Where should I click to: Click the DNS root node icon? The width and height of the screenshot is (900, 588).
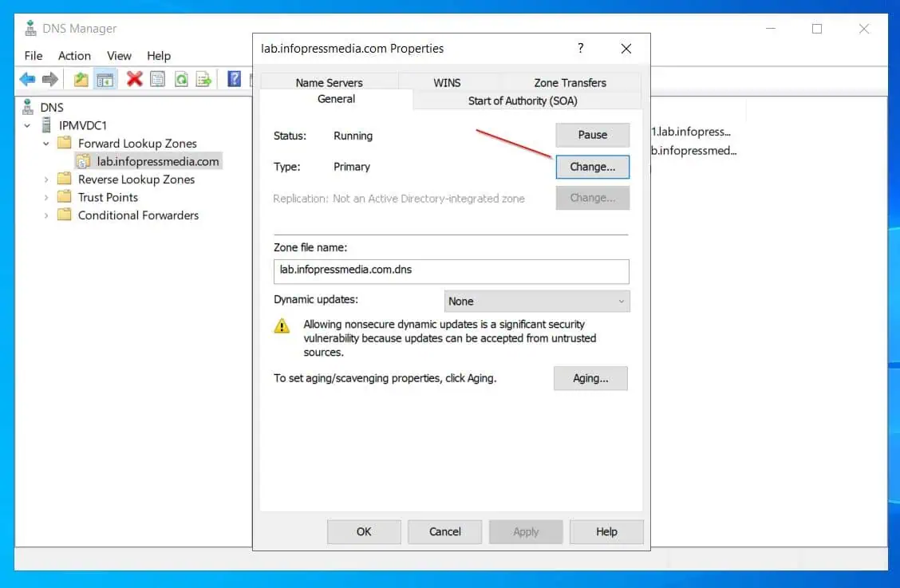point(28,107)
